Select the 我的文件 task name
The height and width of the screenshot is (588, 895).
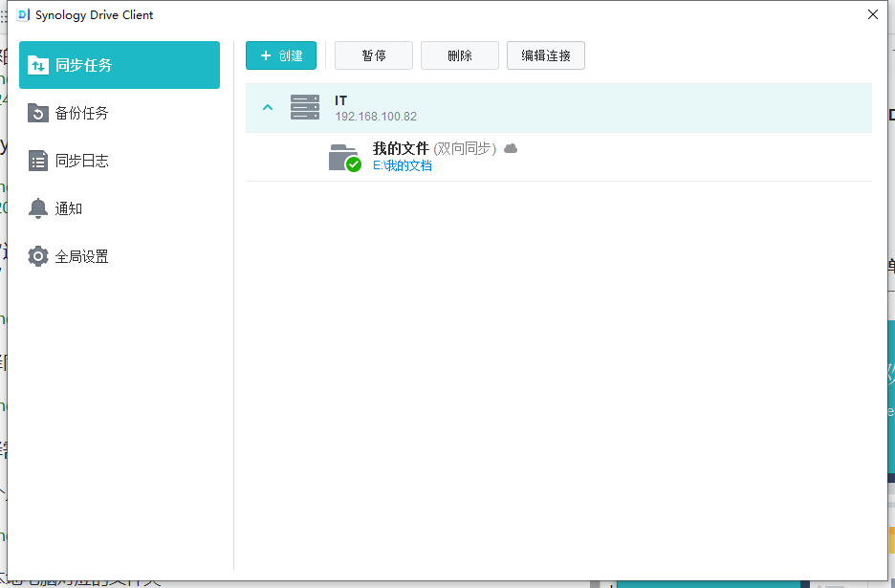pyautogui.click(x=401, y=148)
